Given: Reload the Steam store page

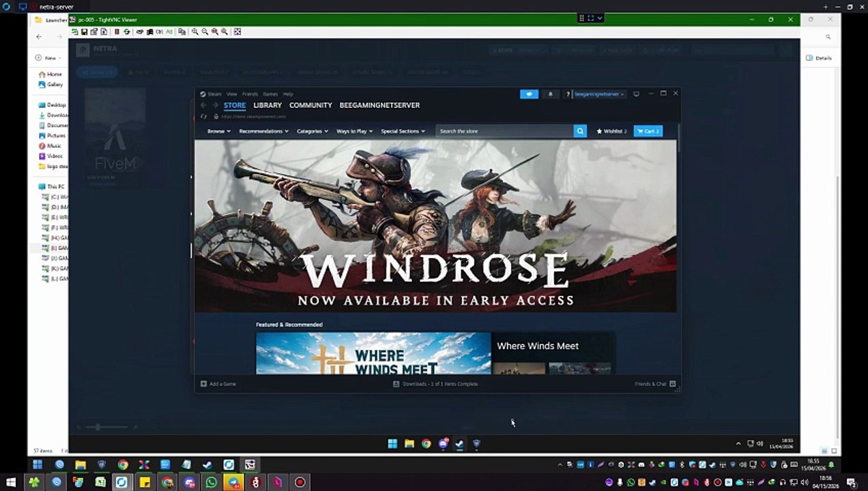Looking at the screenshot, I should pyautogui.click(x=203, y=117).
